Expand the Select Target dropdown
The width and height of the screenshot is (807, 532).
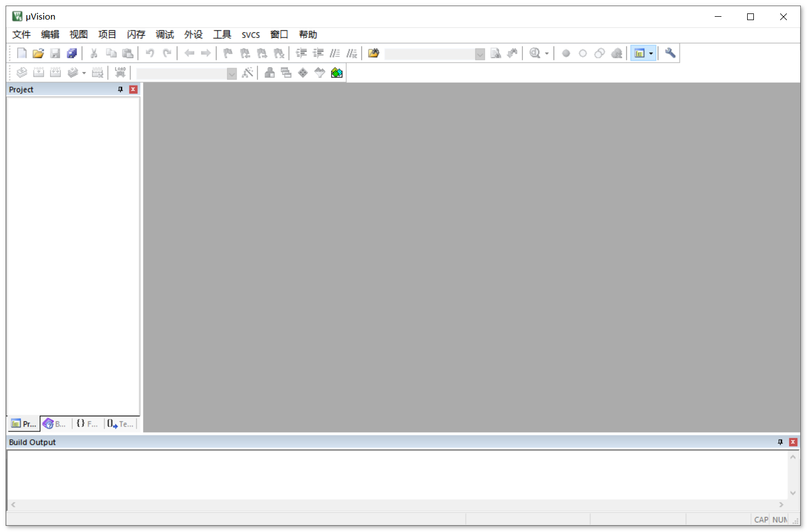232,74
